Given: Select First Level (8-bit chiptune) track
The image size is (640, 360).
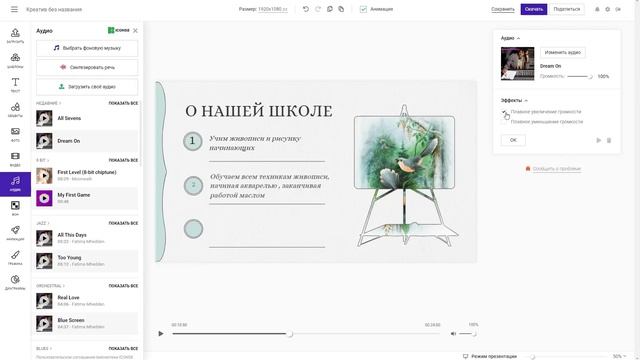Looking at the screenshot, I should pos(87,176).
